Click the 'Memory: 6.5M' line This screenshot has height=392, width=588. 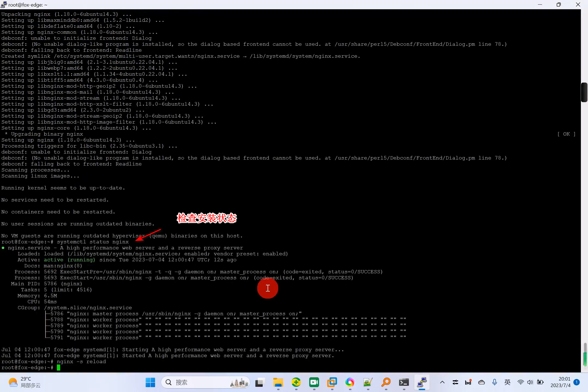tap(37, 296)
